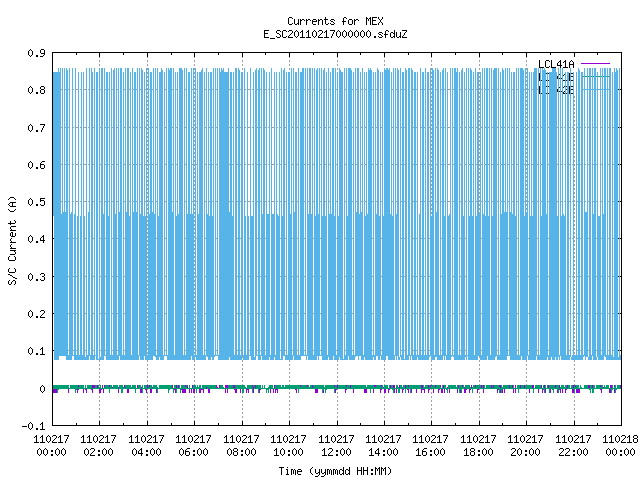The height and width of the screenshot is (480, 640).
Task: Click the 18:00 x-axis time label
Action: click(x=478, y=452)
